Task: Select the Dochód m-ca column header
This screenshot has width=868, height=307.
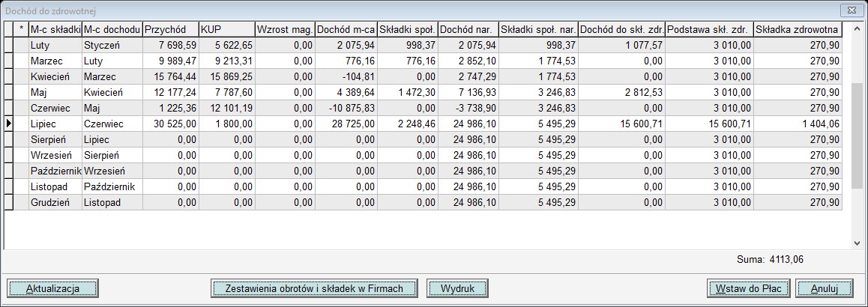Action: pos(346,29)
